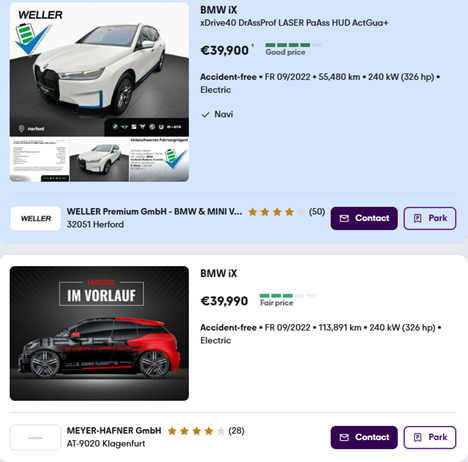The width and height of the screenshot is (468, 462).
Task: Click the MEYER-HAFNER dealer logo badge
Action: 36,437
